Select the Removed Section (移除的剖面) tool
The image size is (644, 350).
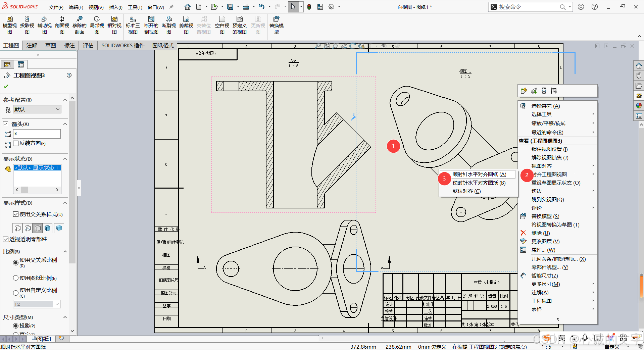click(80, 25)
